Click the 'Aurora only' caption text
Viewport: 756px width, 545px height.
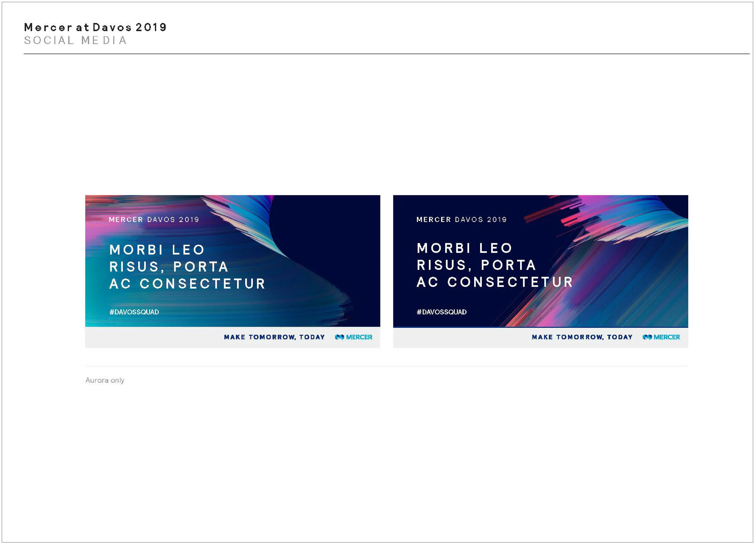(x=105, y=380)
